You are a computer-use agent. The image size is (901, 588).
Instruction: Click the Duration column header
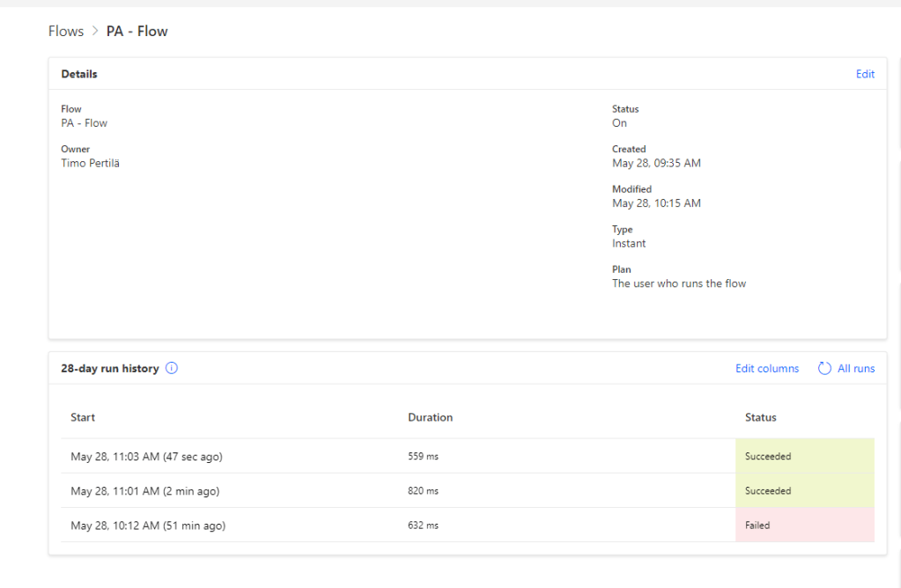pos(430,417)
